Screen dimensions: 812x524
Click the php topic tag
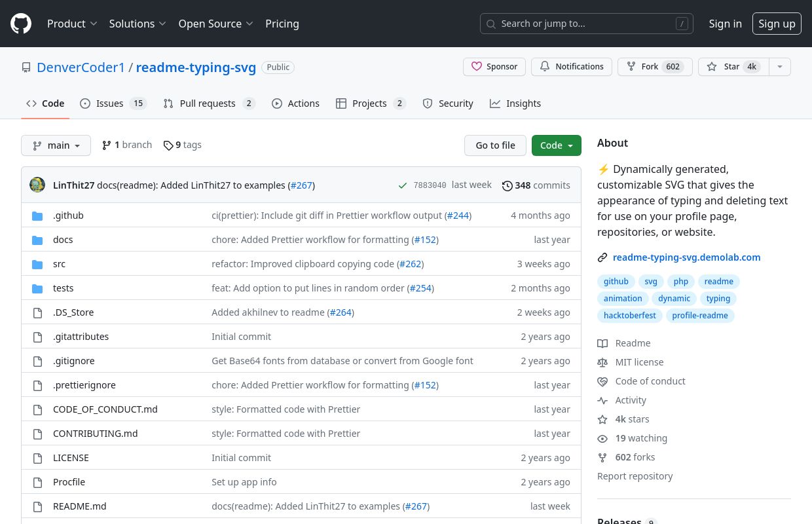681,282
